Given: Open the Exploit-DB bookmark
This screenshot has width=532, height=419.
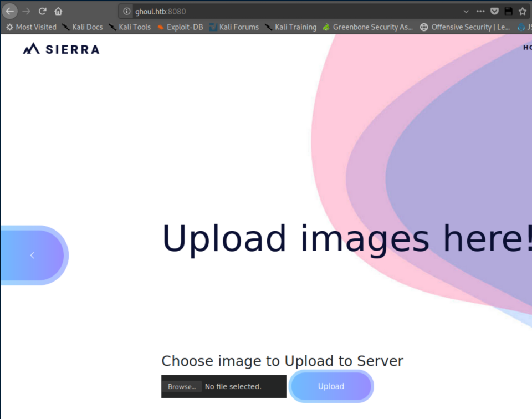Looking at the screenshot, I should point(180,27).
